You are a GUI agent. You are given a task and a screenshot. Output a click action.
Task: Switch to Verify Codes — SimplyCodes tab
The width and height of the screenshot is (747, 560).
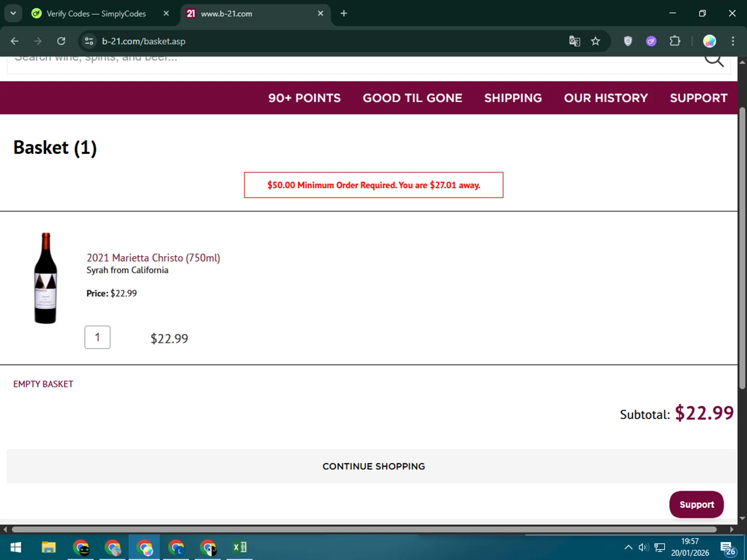coord(96,13)
